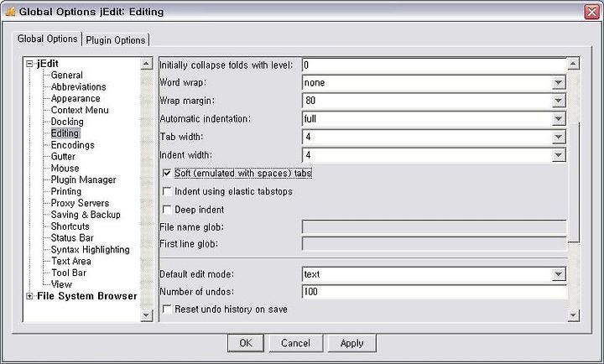Open the Tab width dropdown
Screen dimensions: 604x364
point(558,137)
